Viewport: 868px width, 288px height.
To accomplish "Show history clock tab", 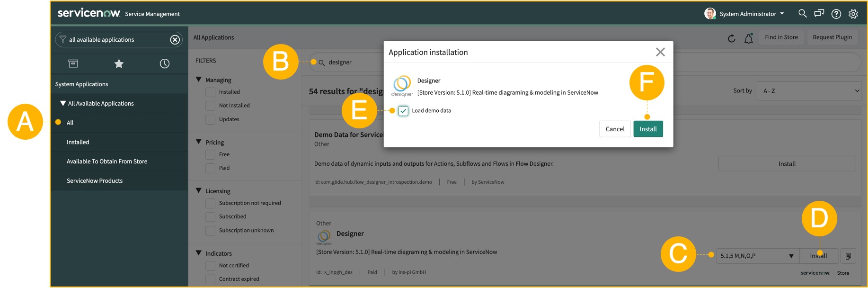I will click(165, 63).
